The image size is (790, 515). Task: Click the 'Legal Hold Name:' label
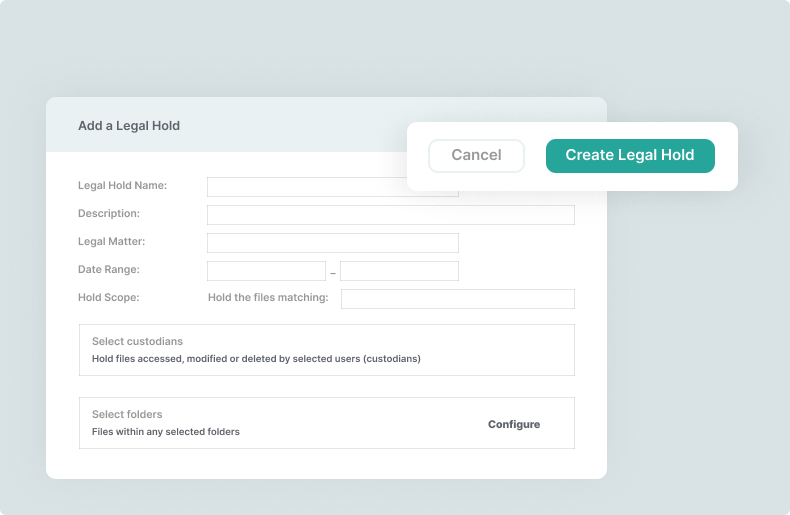(x=122, y=185)
